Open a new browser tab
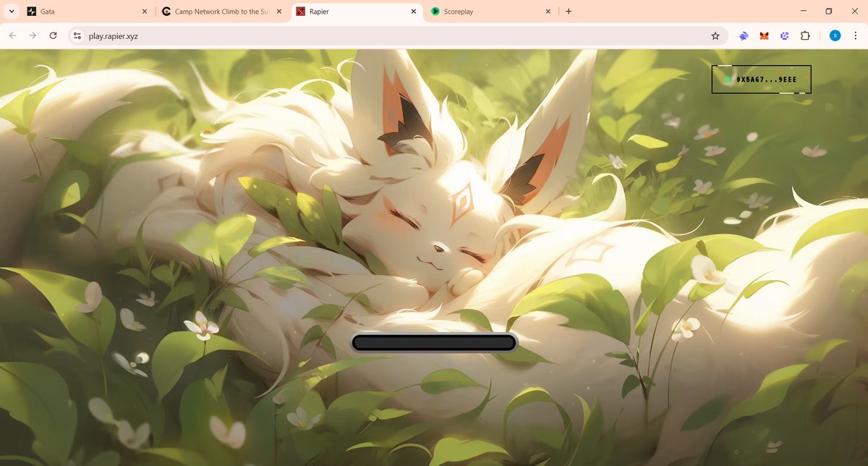Viewport: 868px width, 466px height. 569,12
